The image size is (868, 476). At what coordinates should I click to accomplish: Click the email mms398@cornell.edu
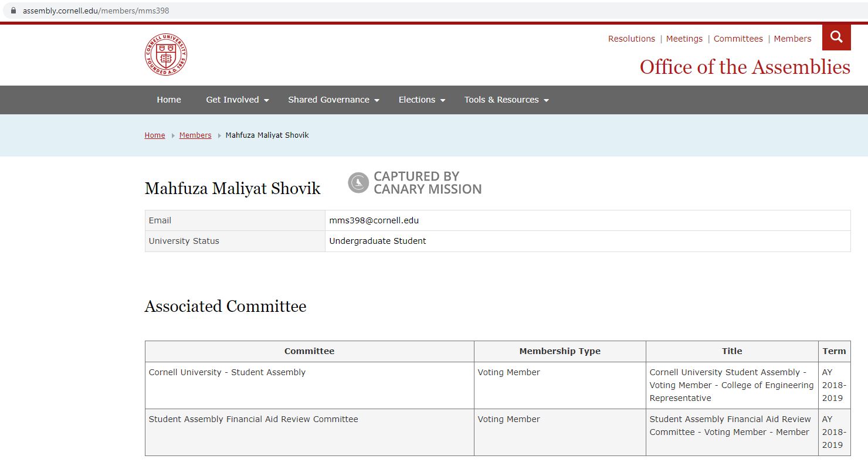click(374, 220)
